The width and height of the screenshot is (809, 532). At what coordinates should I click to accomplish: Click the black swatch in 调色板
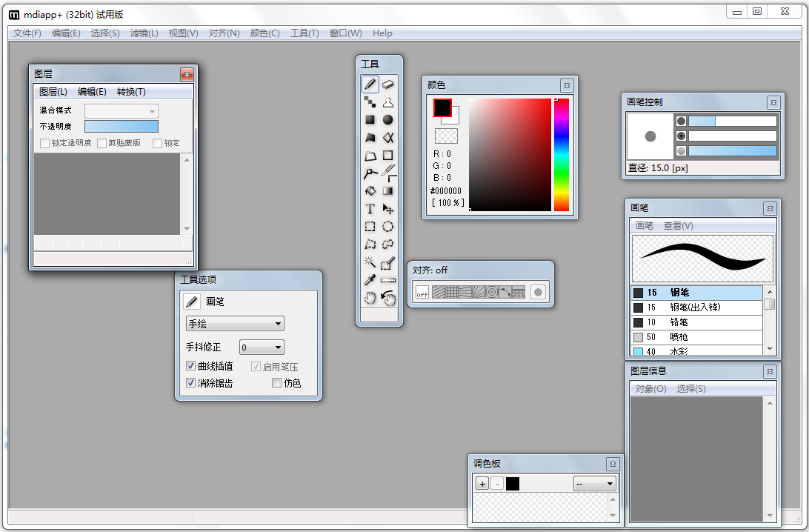[x=513, y=484]
